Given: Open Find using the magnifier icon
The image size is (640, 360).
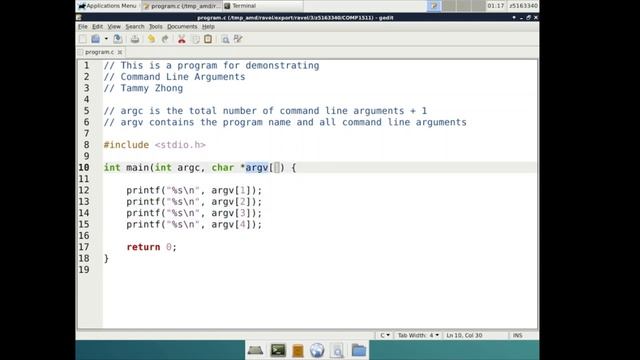Looking at the screenshot, I should point(225,39).
